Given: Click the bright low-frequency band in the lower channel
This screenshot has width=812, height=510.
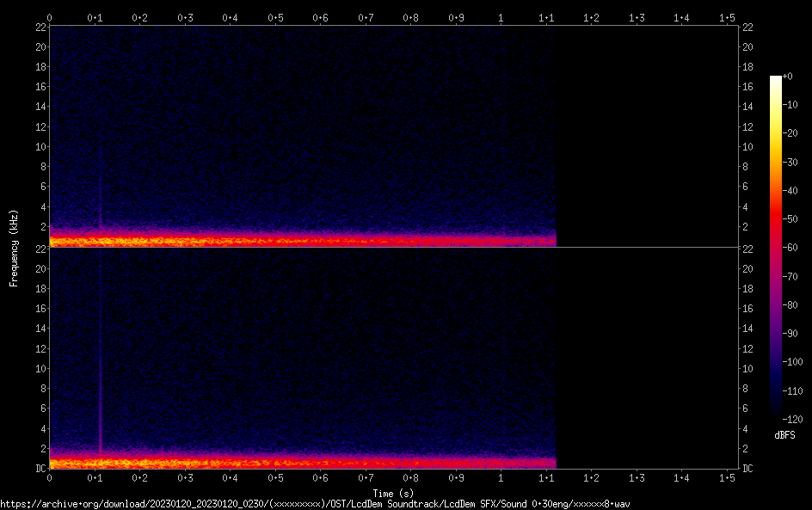Looking at the screenshot, I should (x=258, y=463).
